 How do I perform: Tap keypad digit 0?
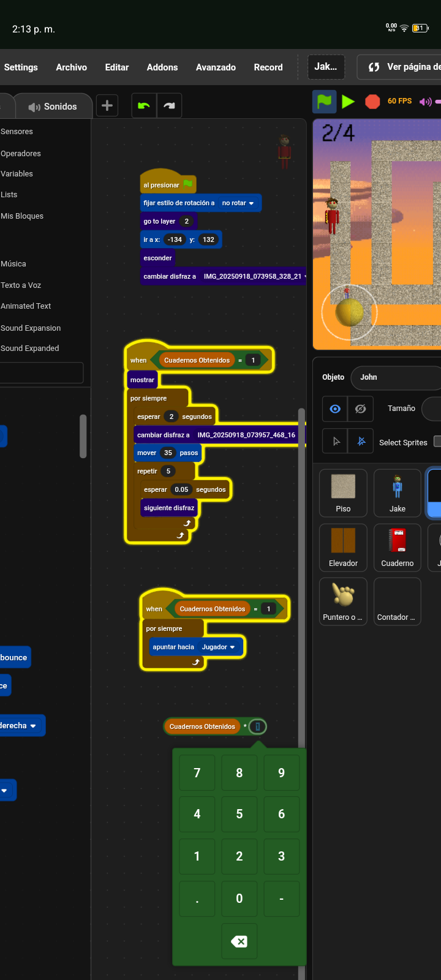239,899
